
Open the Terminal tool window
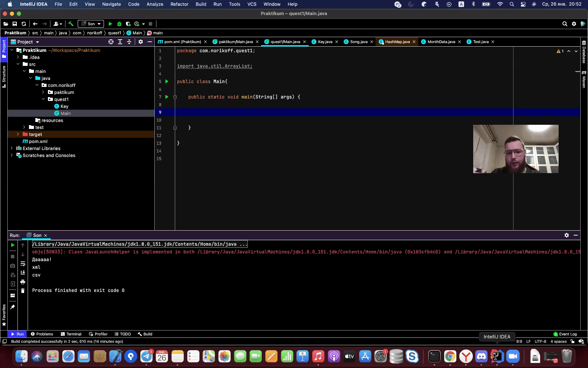(x=71, y=334)
